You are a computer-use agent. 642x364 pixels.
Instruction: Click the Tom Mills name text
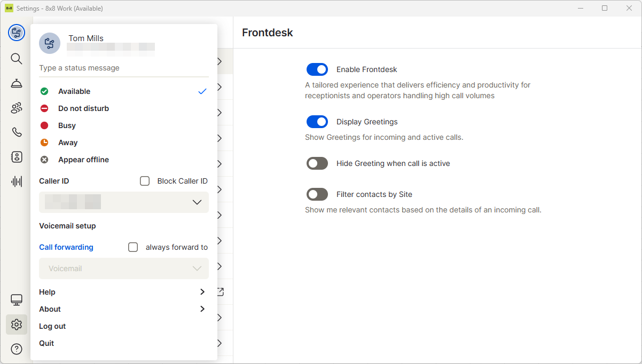[x=86, y=38]
